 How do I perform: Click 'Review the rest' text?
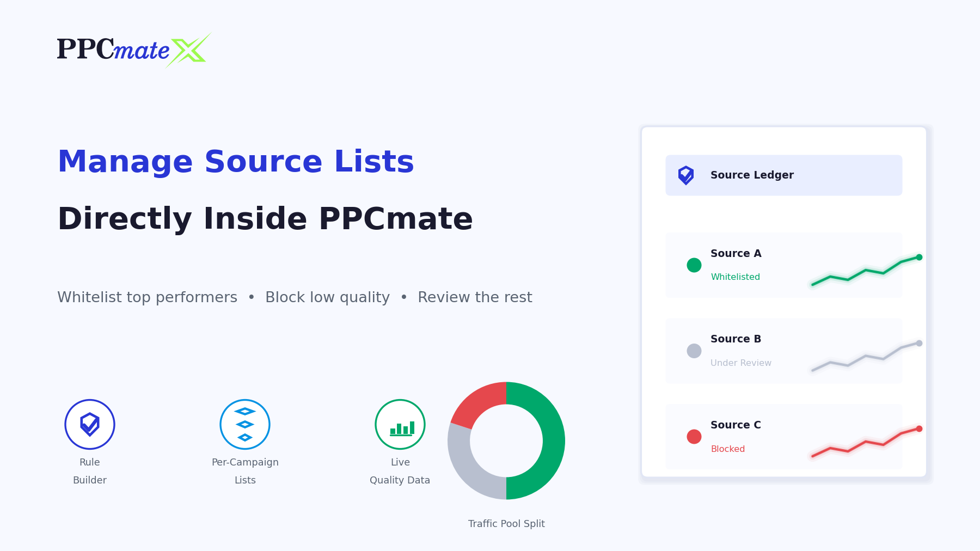[x=475, y=297]
